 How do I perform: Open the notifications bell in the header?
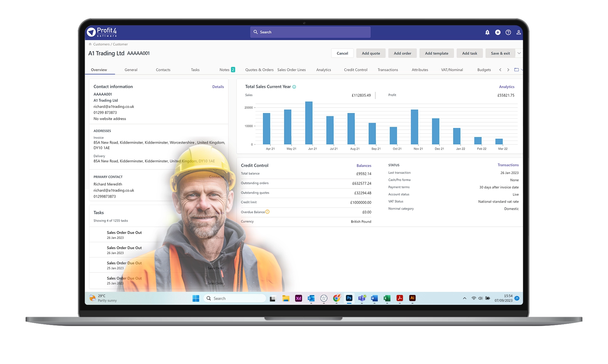click(x=487, y=32)
